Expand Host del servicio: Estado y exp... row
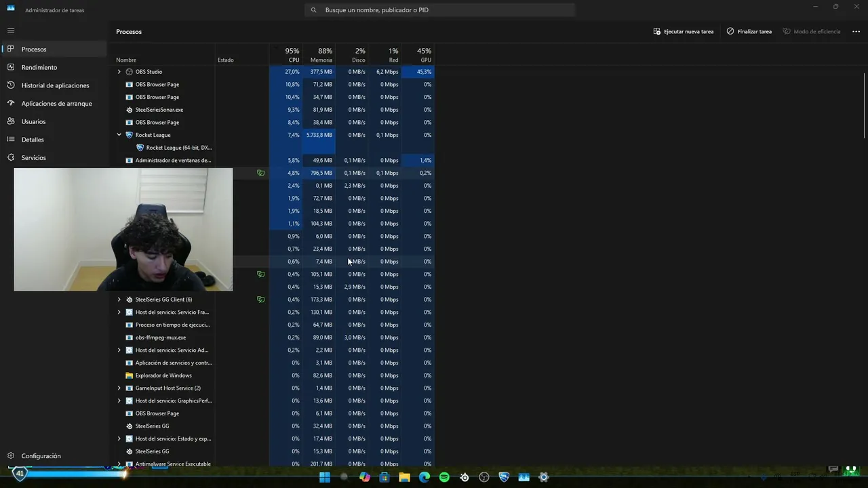The width and height of the screenshot is (868, 488). [119, 439]
